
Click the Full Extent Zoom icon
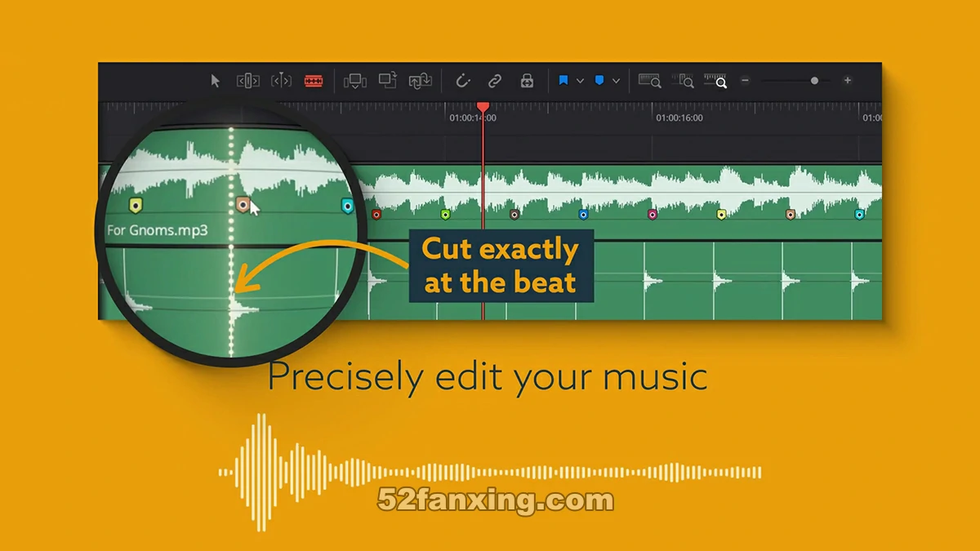(649, 81)
